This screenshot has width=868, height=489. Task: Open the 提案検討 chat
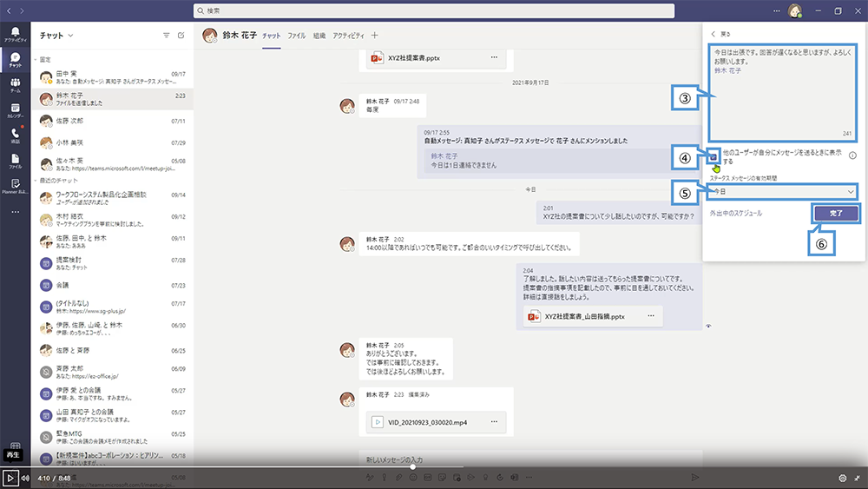[x=113, y=263]
